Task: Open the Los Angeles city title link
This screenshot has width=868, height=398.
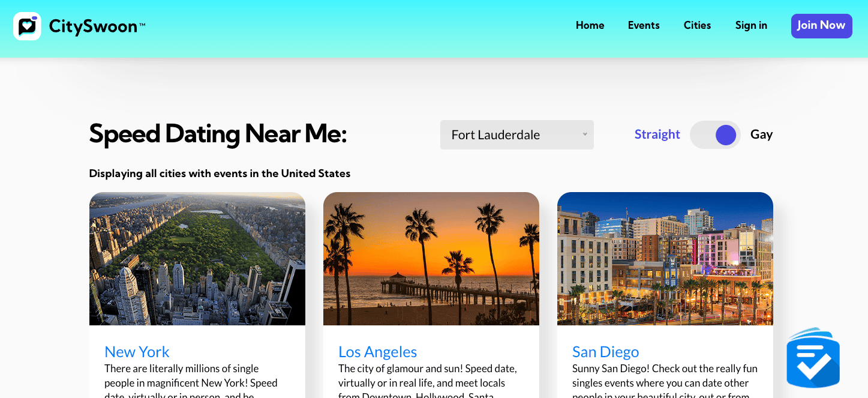Action: click(377, 352)
